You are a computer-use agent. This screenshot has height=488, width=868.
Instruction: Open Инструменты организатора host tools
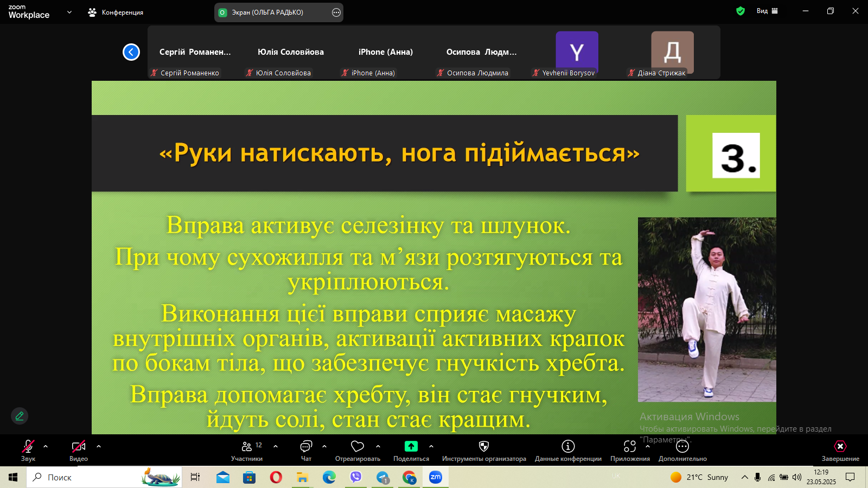tap(484, 451)
